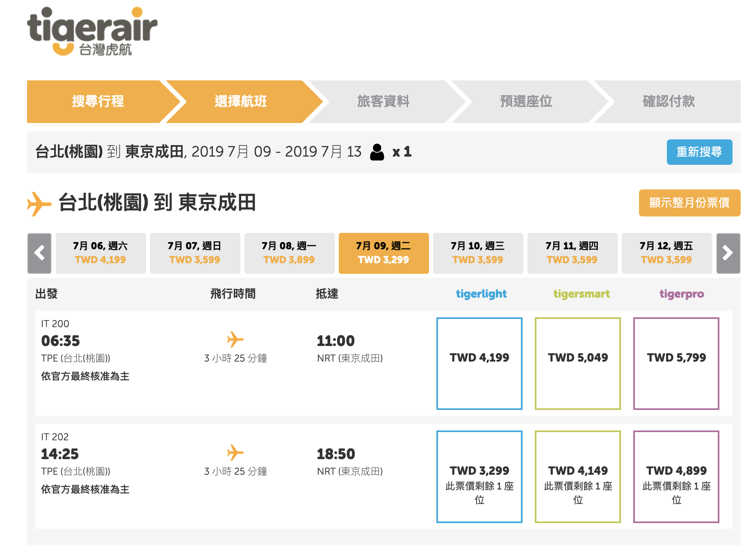Click the orange airplane icon beside route heading
Image resolution: width=744 pixels, height=560 pixels.
pos(39,203)
